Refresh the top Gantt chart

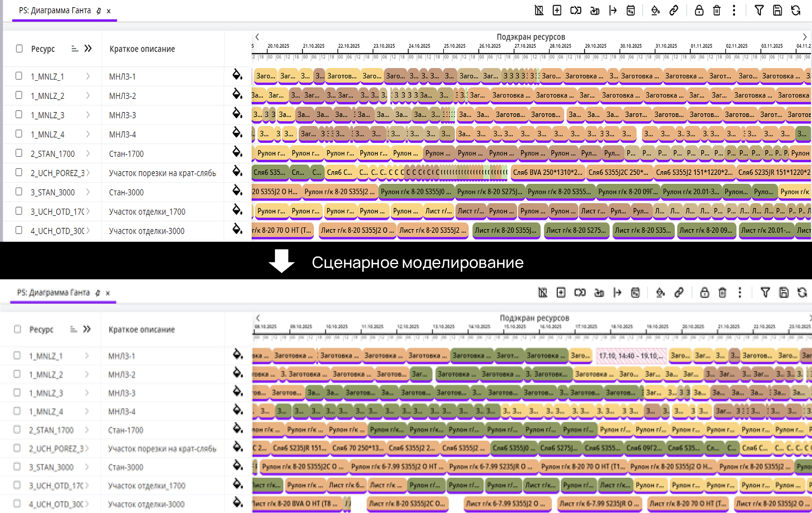tap(796, 11)
